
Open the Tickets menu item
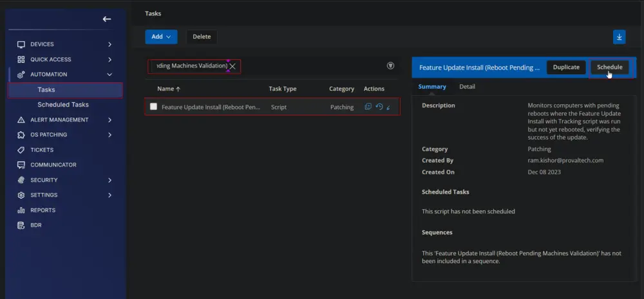point(42,150)
